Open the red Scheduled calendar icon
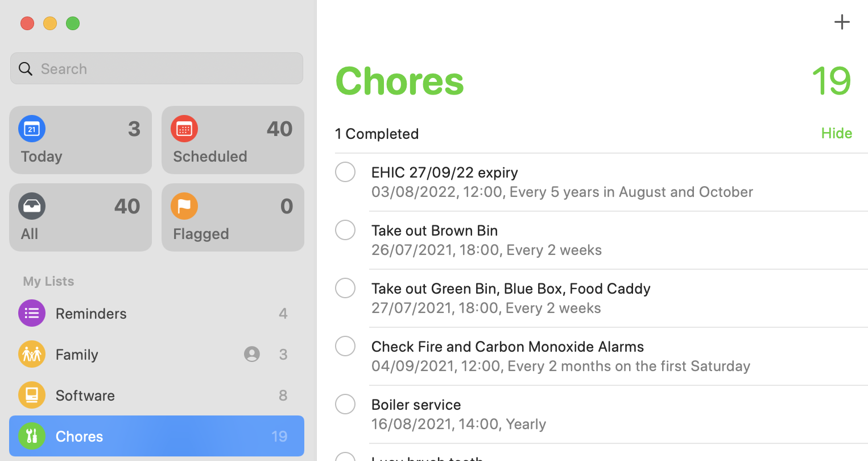The image size is (868, 461). tap(184, 129)
